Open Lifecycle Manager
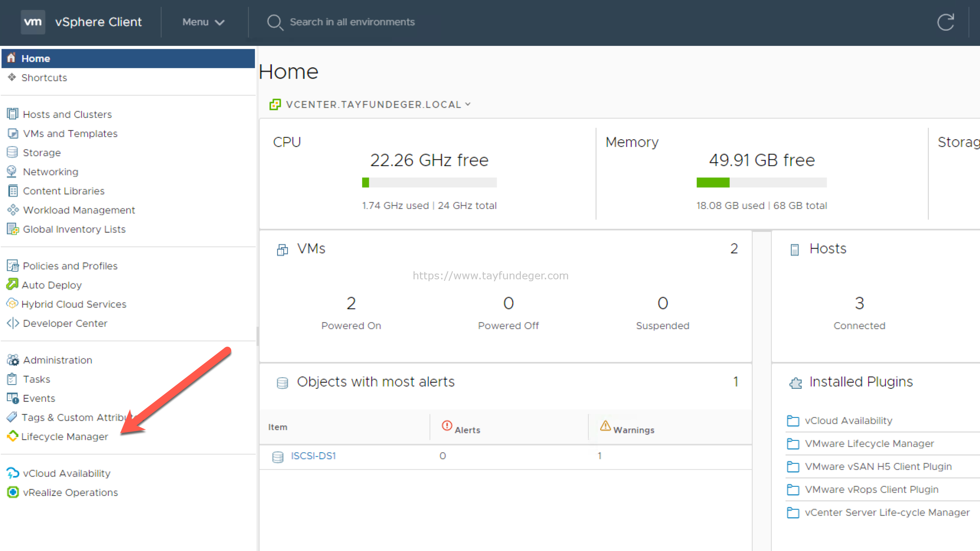The height and width of the screenshot is (551, 980). click(x=65, y=437)
